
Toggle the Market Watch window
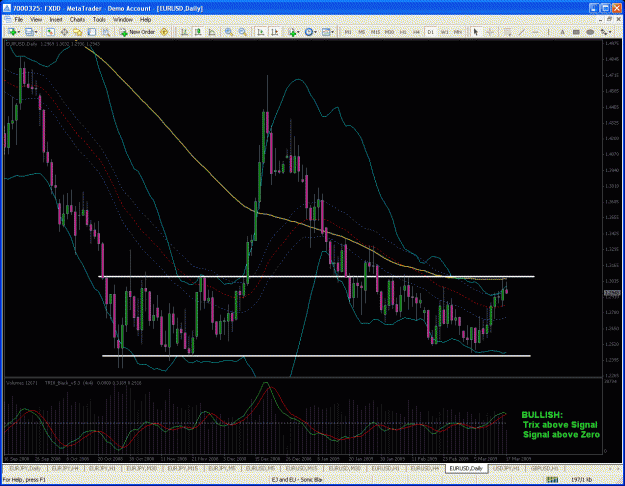(50, 32)
